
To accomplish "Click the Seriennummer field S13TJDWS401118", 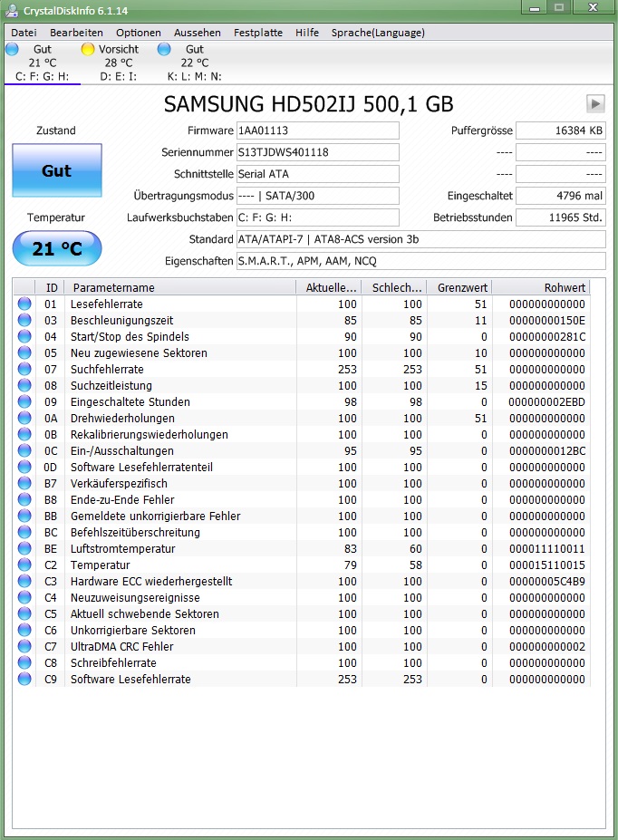I will pyautogui.click(x=317, y=152).
